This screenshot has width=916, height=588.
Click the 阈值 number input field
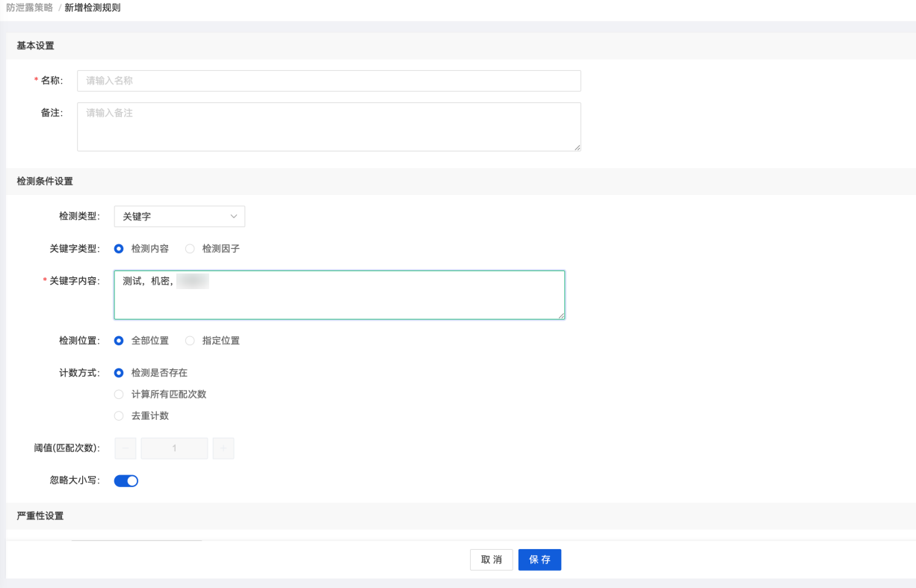pyautogui.click(x=174, y=448)
